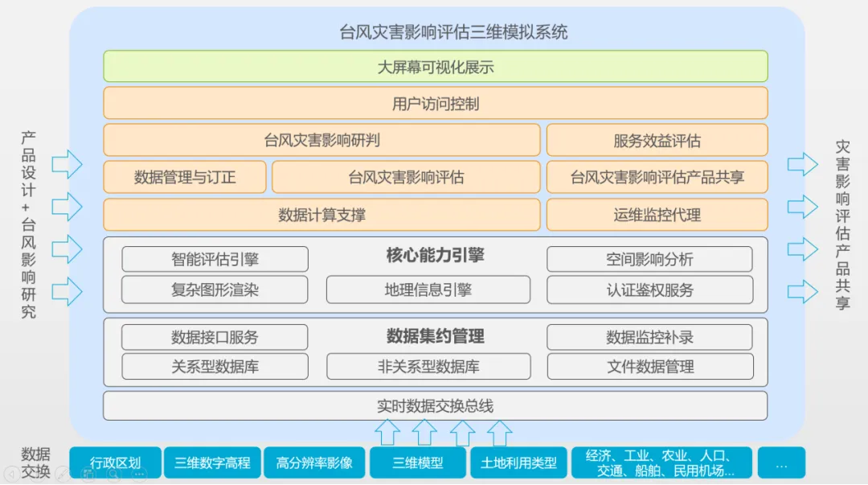Select the 数据监控补录 box

point(649,337)
